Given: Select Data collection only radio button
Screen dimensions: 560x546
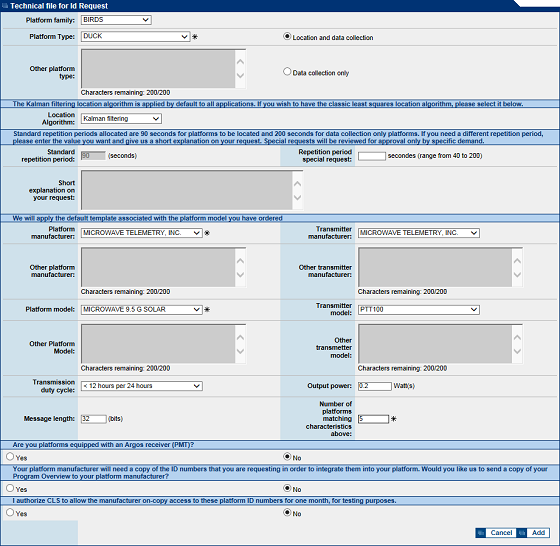Looking at the screenshot, I should click(287, 72).
